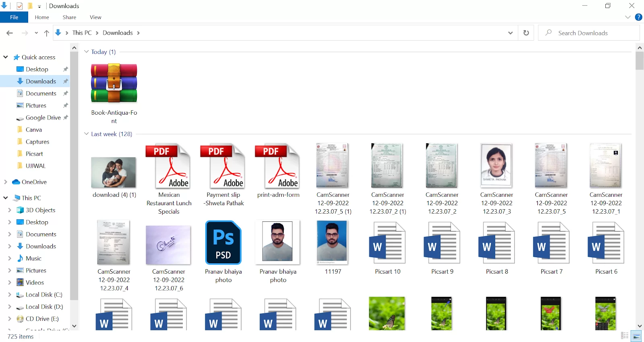The image size is (644, 342).
Task: Open Music folder under This PC
Action: pos(33,258)
